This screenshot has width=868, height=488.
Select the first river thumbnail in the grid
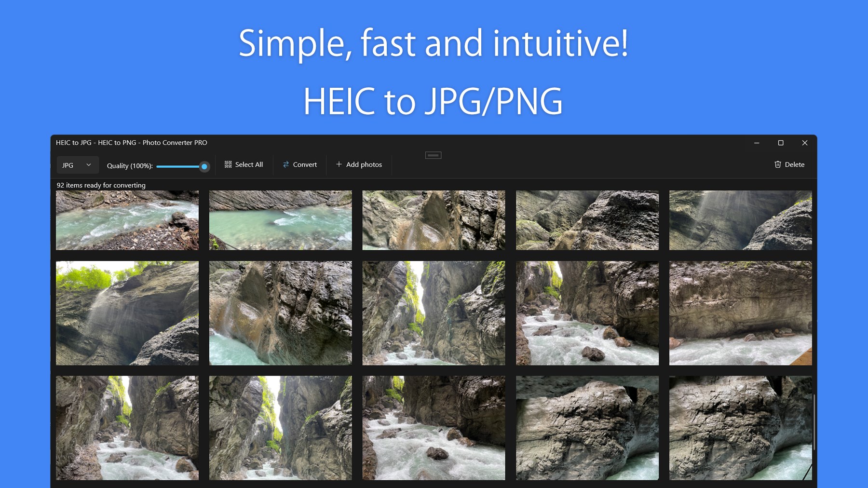point(127,220)
